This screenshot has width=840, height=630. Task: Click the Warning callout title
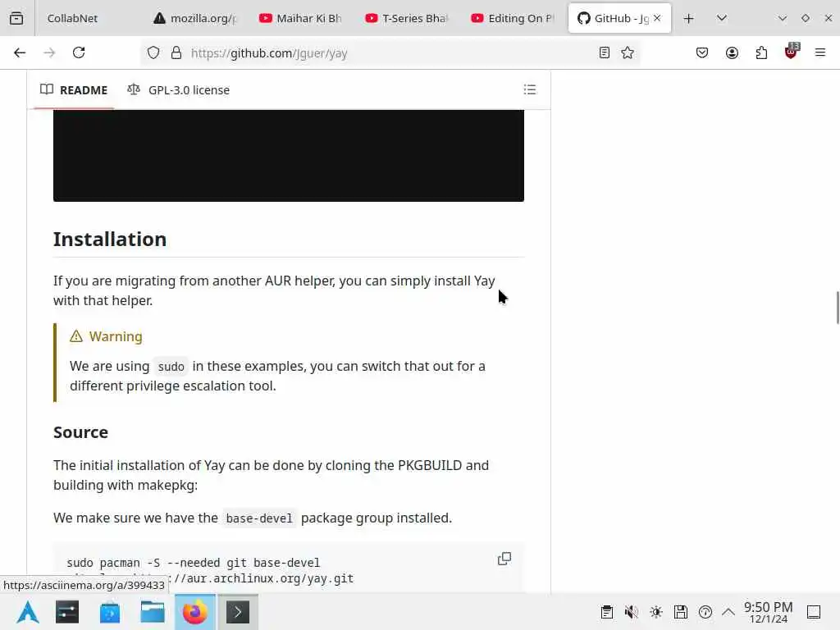coord(116,336)
